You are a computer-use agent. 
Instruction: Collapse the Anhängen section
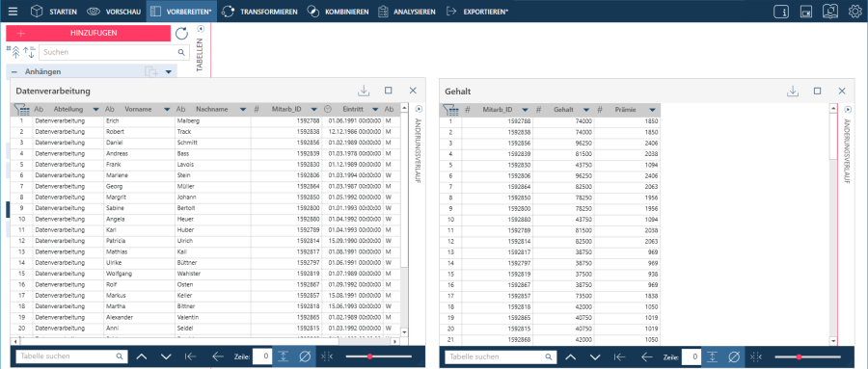click(14, 72)
